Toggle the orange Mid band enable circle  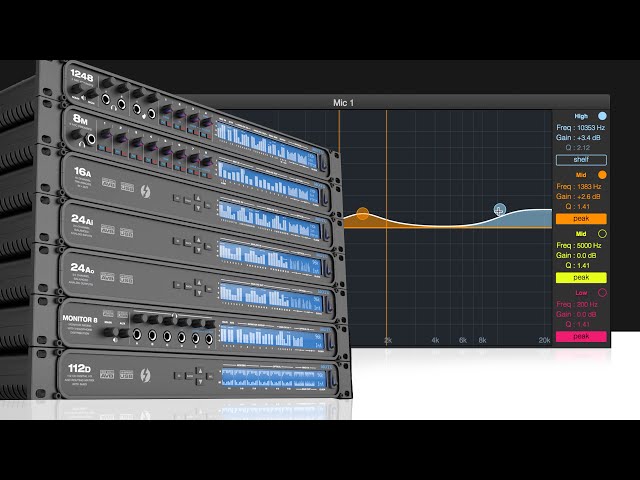click(602, 175)
